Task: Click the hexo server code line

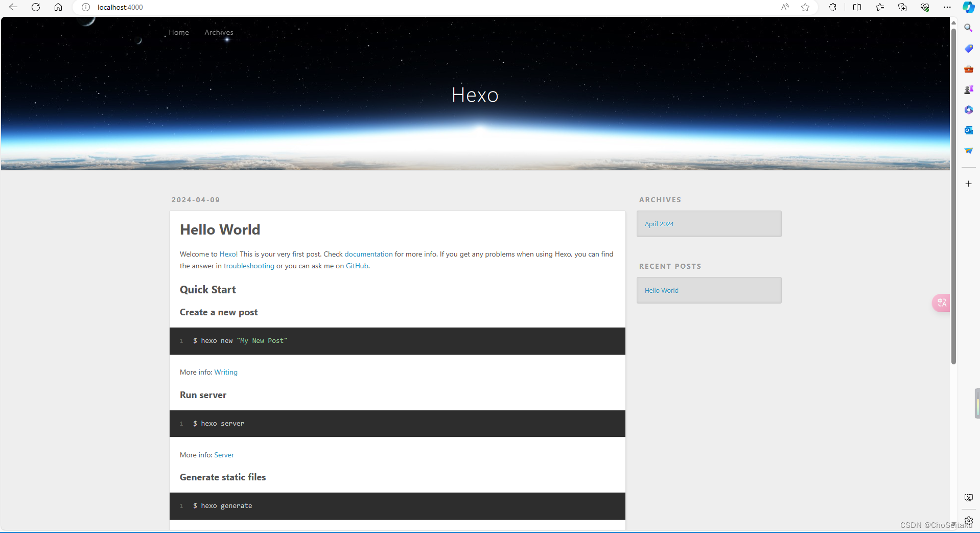Action: coord(219,424)
